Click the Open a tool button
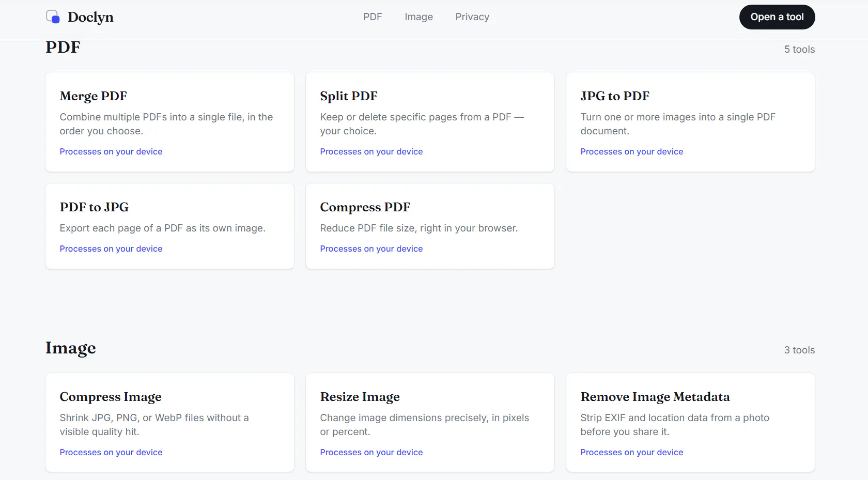The height and width of the screenshot is (480, 868). click(x=777, y=17)
